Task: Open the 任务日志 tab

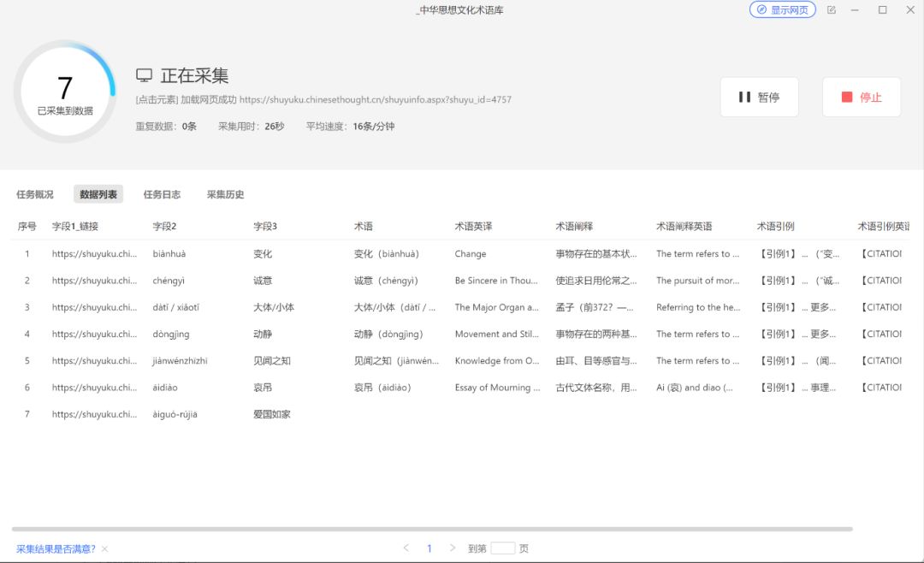Action: 162,194
